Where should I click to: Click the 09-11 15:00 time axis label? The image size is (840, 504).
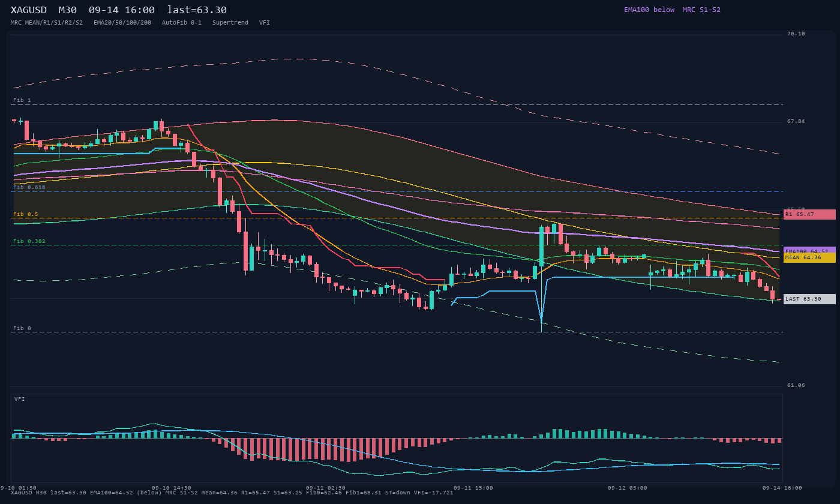473,488
